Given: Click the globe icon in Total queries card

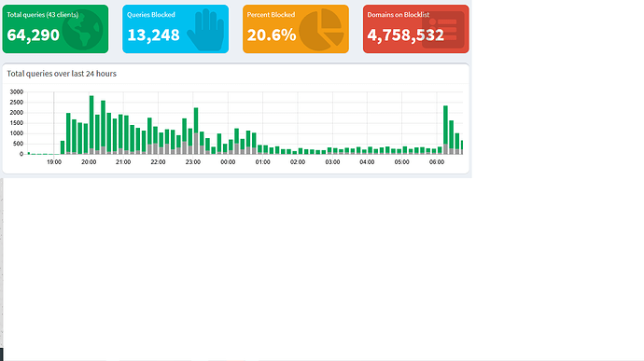Looking at the screenshot, I should [x=82, y=30].
